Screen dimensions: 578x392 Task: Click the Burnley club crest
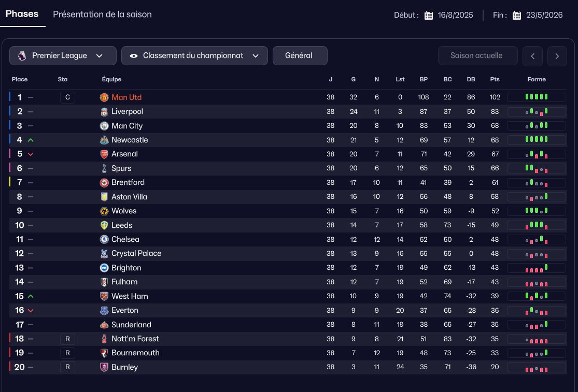tap(104, 367)
